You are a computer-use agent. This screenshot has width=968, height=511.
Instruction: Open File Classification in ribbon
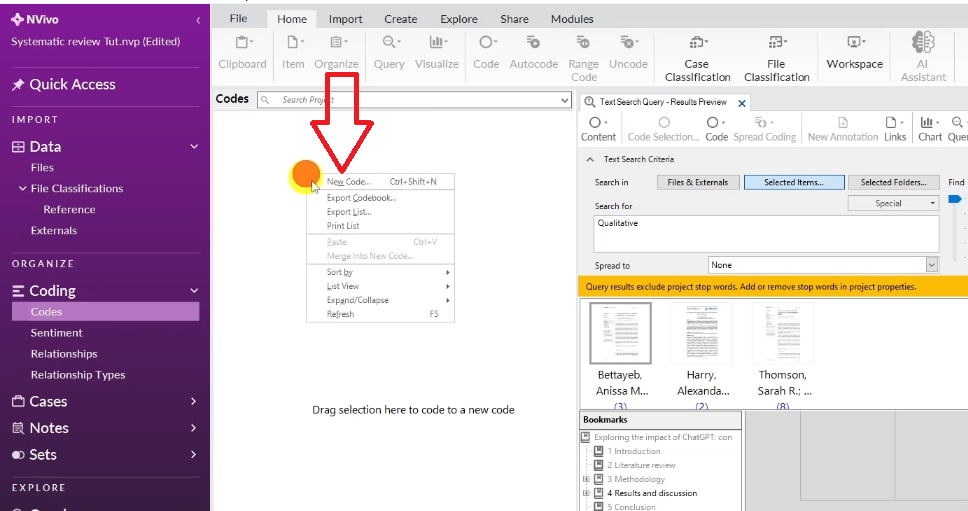777,59
